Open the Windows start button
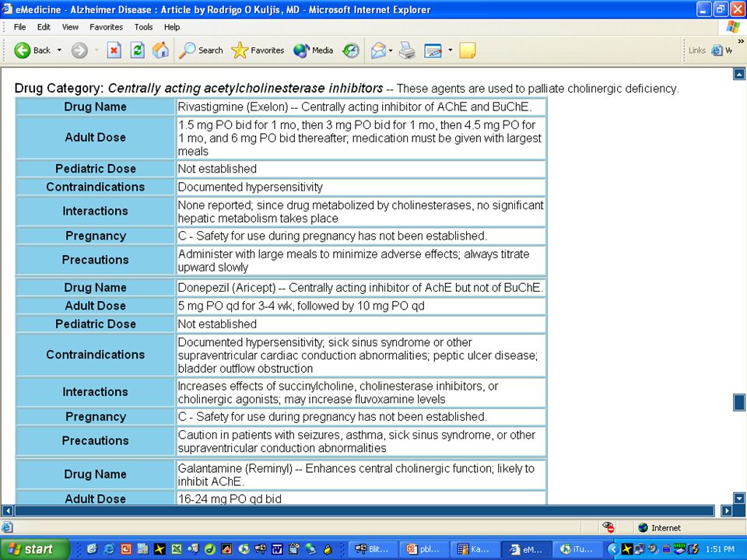 (x=35, y=549)
